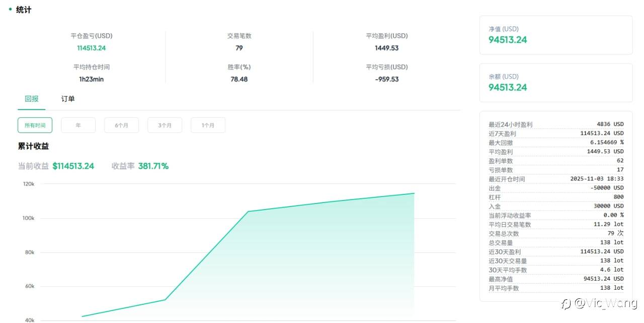Screen dimensions: 644x323
Task: Click the 4836 USD value
Action: [x=610, y=124]
